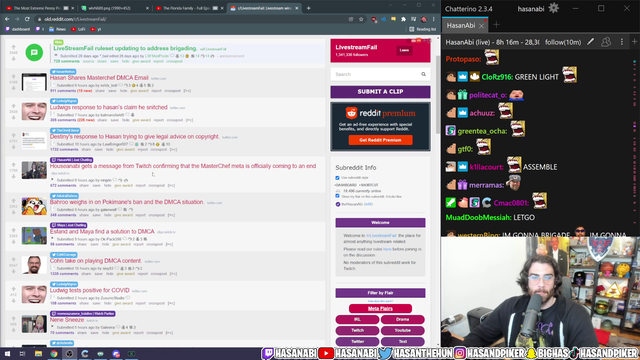
Task: Close the LivestreamFail browser tab
Action: [297, 8]
